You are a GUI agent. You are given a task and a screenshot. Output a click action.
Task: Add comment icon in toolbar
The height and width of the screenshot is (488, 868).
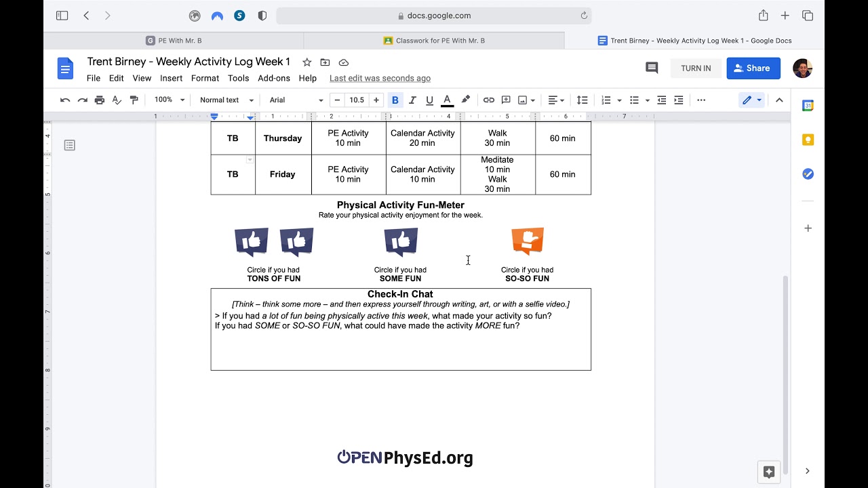tap(506, 100)
